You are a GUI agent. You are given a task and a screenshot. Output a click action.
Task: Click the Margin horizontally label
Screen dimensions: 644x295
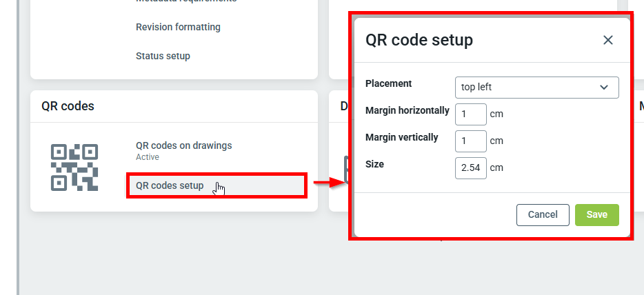[x=407, y=110]
